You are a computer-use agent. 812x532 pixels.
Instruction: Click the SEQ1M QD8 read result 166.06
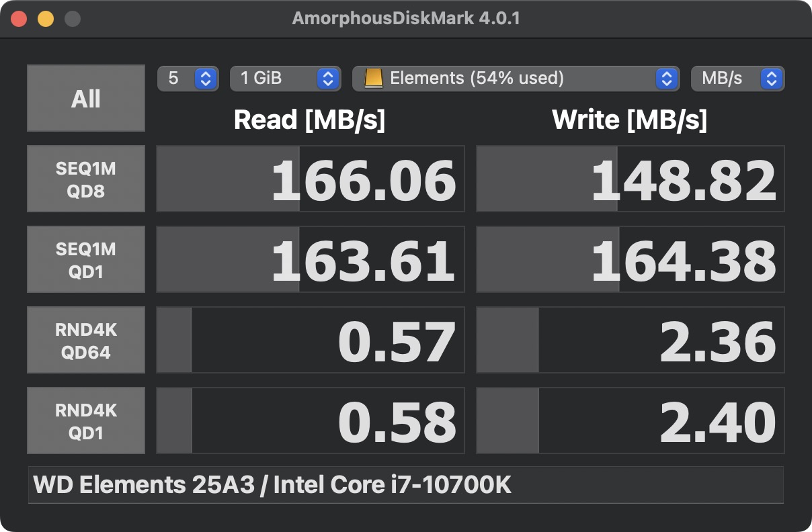point(311,179)
